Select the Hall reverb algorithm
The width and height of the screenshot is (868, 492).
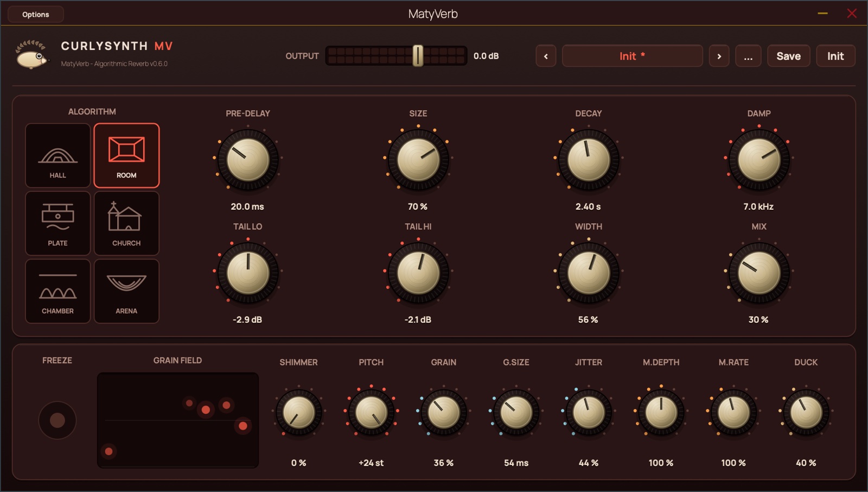[x=58, y=155]
